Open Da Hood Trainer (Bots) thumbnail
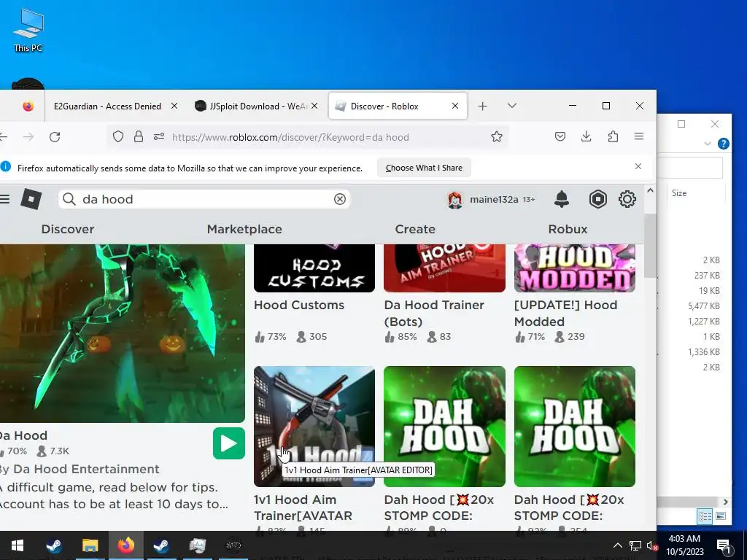 point(444,268)
